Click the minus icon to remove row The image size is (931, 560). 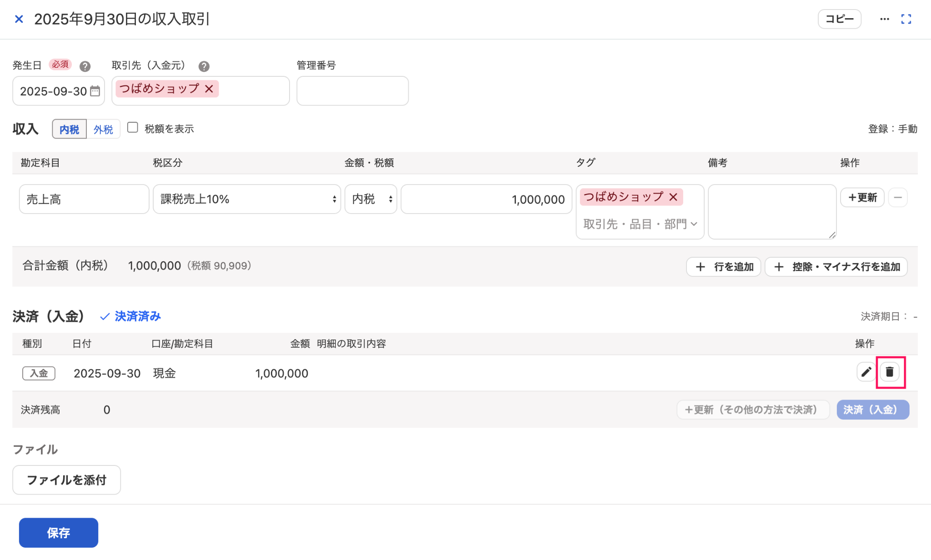pyautogui.click(x=897, y=197)
